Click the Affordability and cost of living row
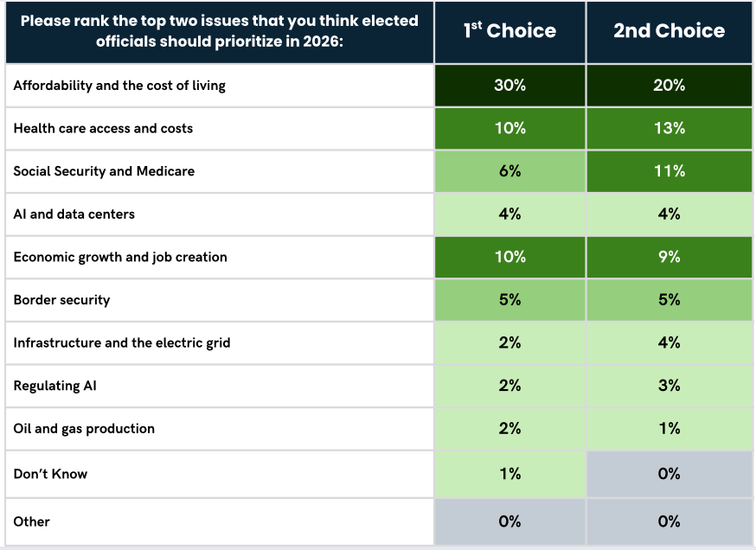Image resolution: width=756 pixels, height=550 pixels. tap(379, 86)
